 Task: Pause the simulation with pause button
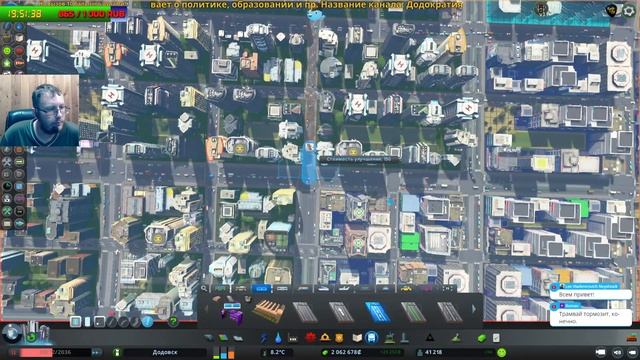[13, 352]
